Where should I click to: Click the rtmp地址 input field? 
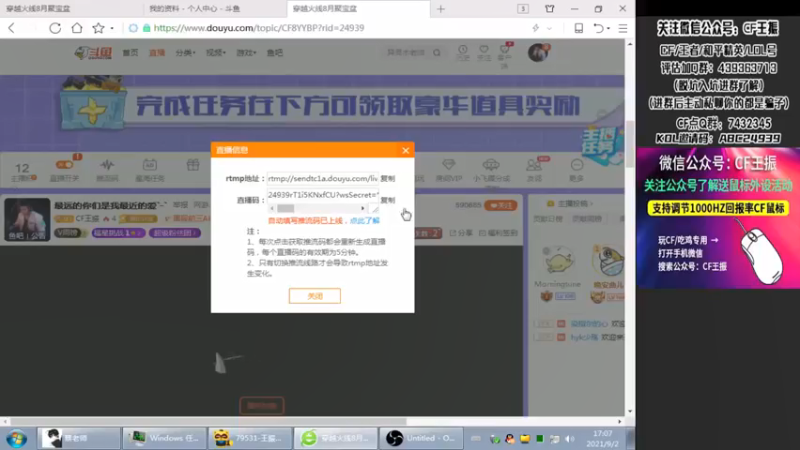[322, 179]
